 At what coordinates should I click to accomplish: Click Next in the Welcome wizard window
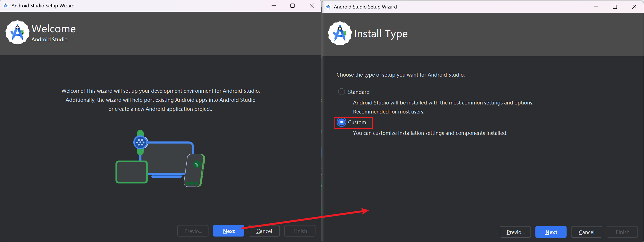click(x=228, y=231)
